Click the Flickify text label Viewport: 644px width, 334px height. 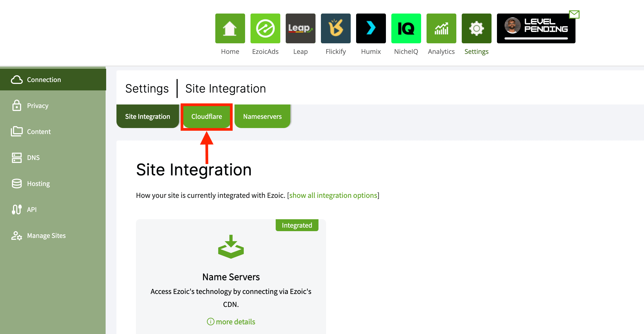point(336,51)
